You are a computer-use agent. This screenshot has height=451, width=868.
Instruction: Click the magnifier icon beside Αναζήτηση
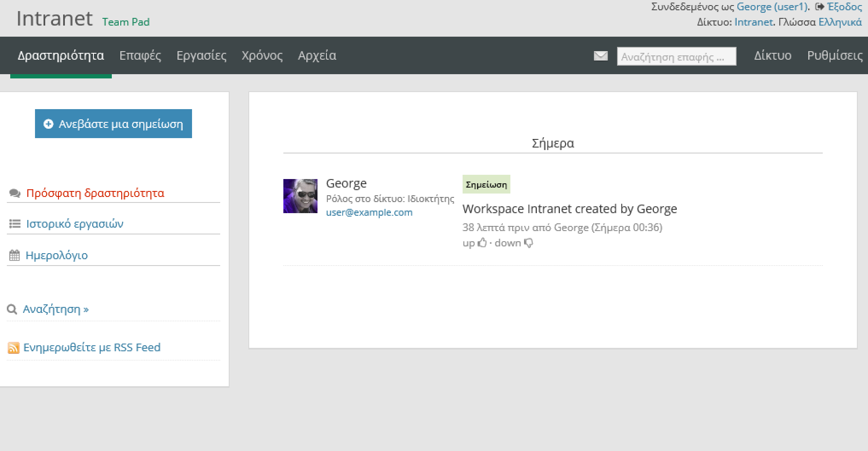[x=12, y=309]
